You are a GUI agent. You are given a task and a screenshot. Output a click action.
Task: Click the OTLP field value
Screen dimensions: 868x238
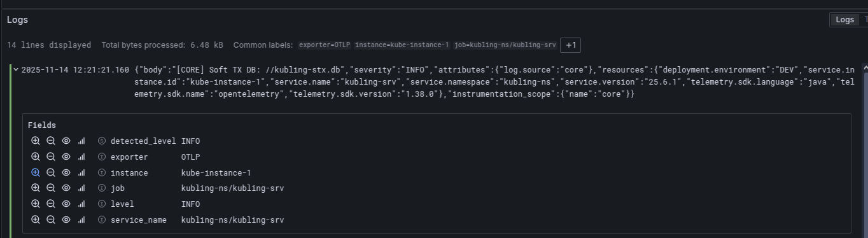point(190,157)
